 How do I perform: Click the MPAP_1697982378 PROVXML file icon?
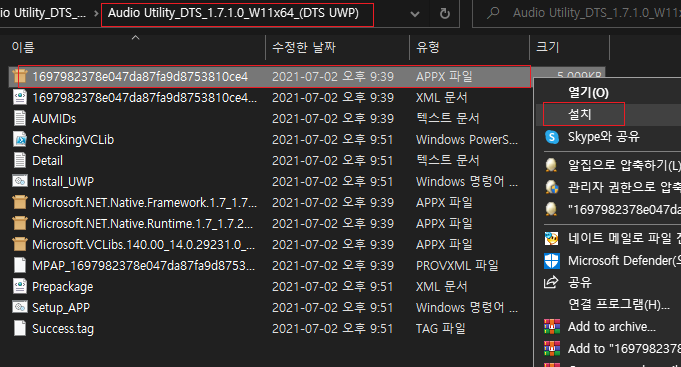pyautogui.click(x=20, y=265)
